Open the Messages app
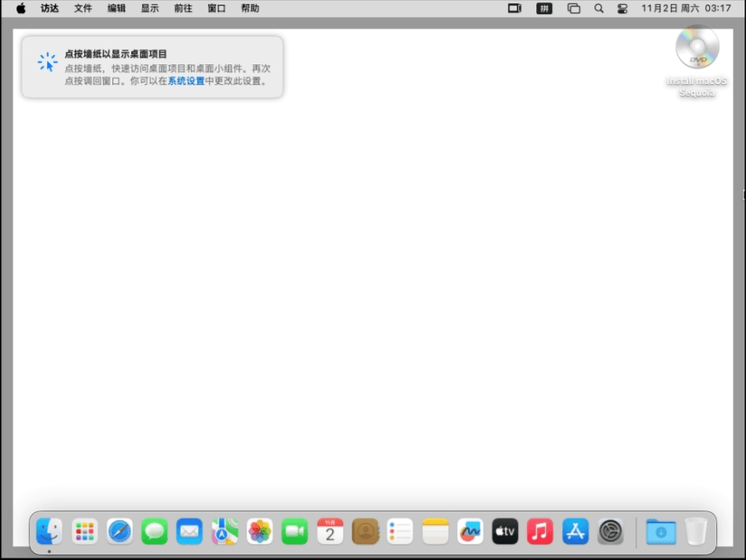The height and width of the screenshot is (560, 746). click(155, 532)
